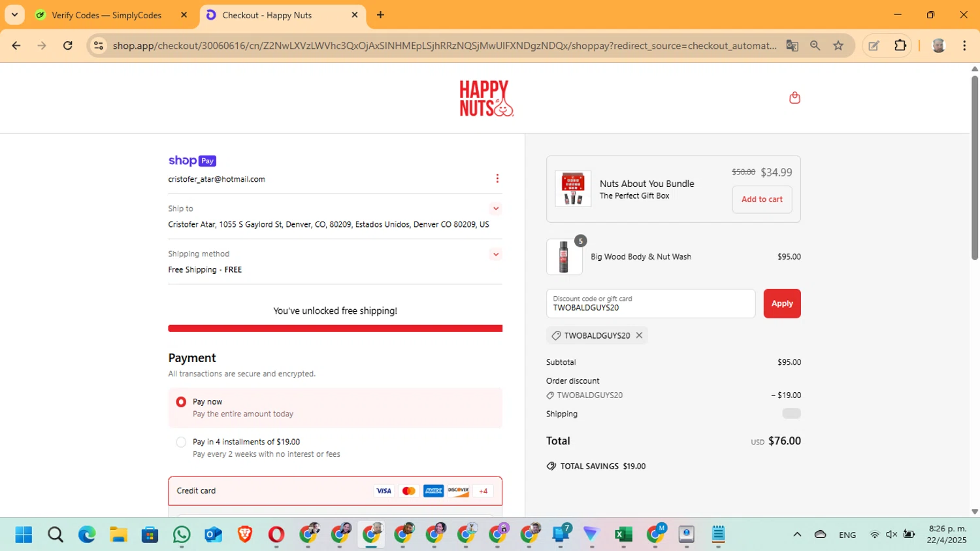Open Windows taskbar search
The width and height of the screenshot is (980, 551).
pyautogui.click(x=56, y=535)
